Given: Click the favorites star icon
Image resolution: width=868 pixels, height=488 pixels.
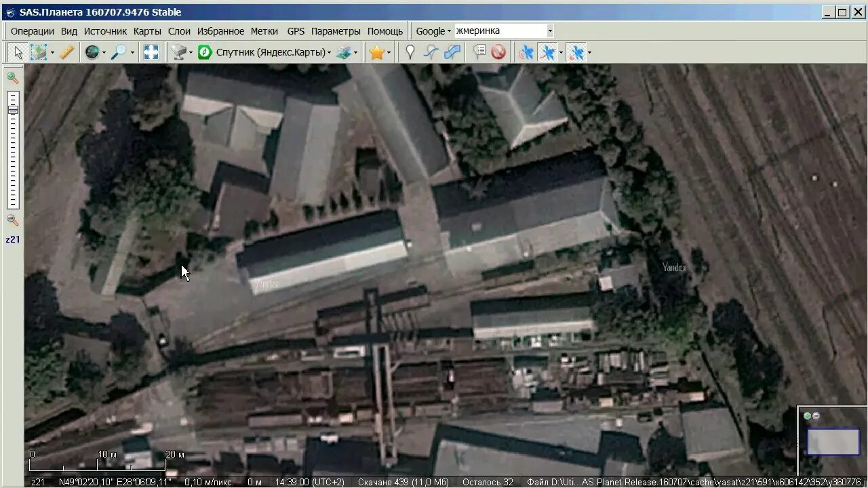Looking at the screenshot, I should click(x=376, y=52).
